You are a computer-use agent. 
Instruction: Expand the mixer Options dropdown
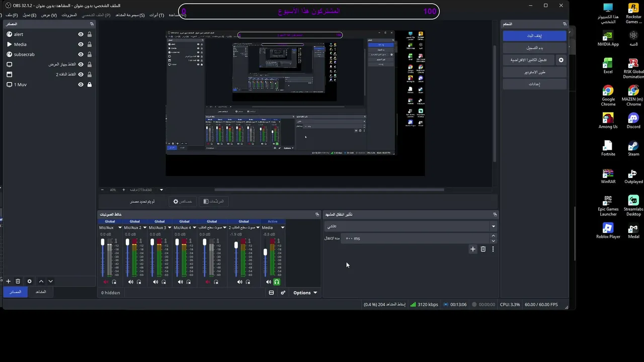pos(305,293)
